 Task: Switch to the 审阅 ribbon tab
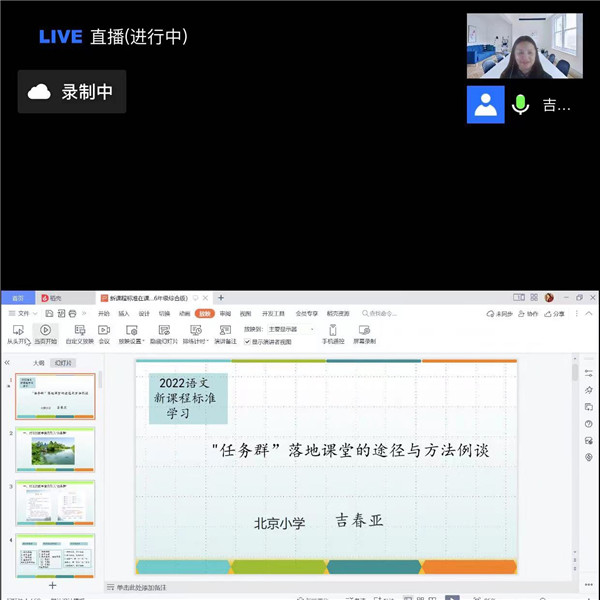tap(225, 313)
